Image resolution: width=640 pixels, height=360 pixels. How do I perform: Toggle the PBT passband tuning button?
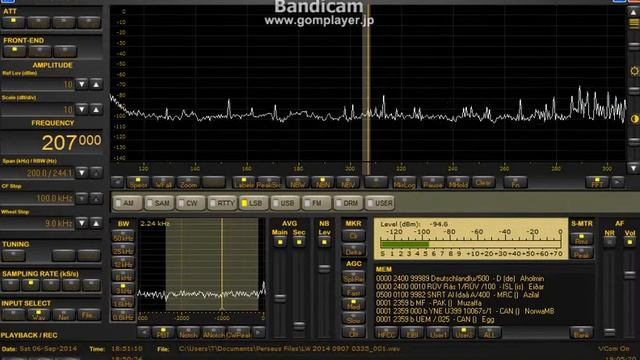pyautogui.click(x=163, y=332)
